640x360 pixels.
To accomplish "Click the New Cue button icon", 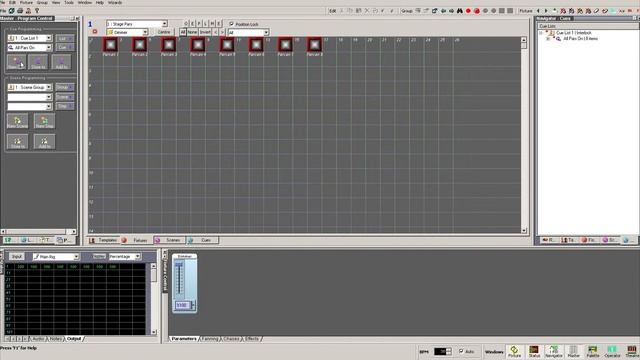I will 17,62.
